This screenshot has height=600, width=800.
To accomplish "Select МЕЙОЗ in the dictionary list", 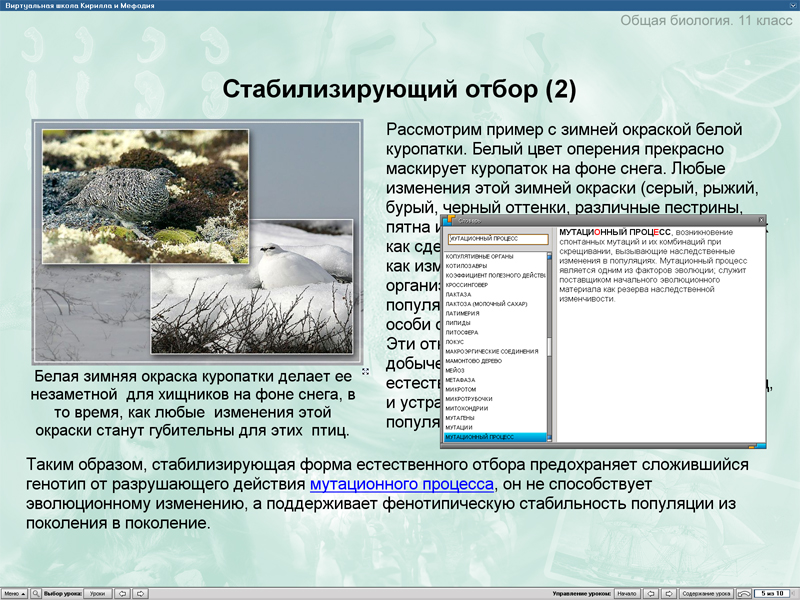I will click(x=458, y=370).
